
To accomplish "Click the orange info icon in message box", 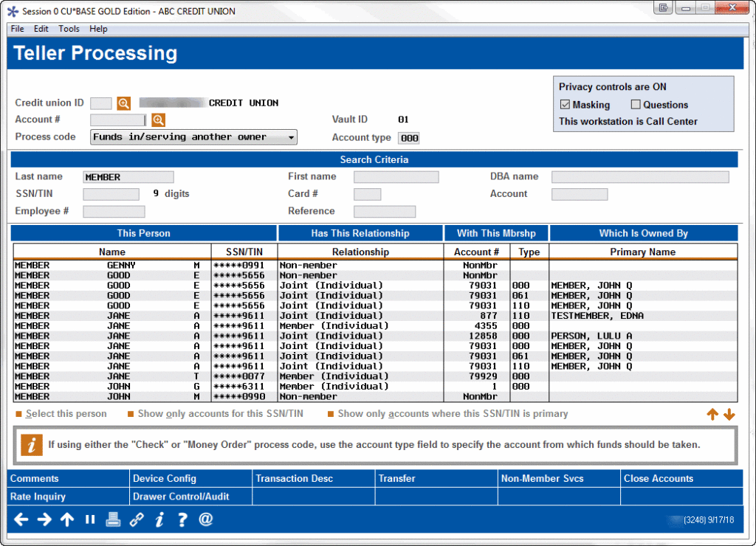I will [x=31, y=445].
